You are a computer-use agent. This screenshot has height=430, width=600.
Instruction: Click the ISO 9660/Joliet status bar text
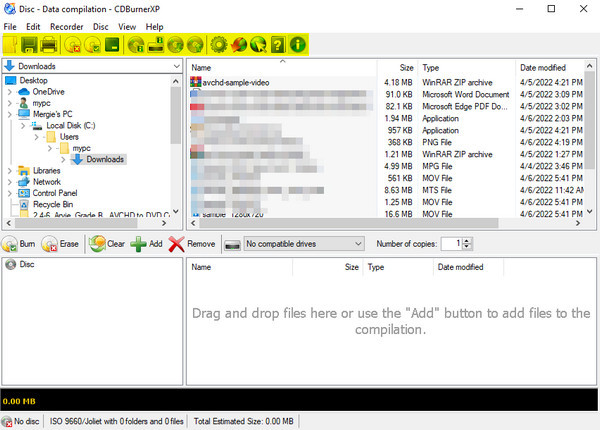pyautogui.click(x=116, y=421)
